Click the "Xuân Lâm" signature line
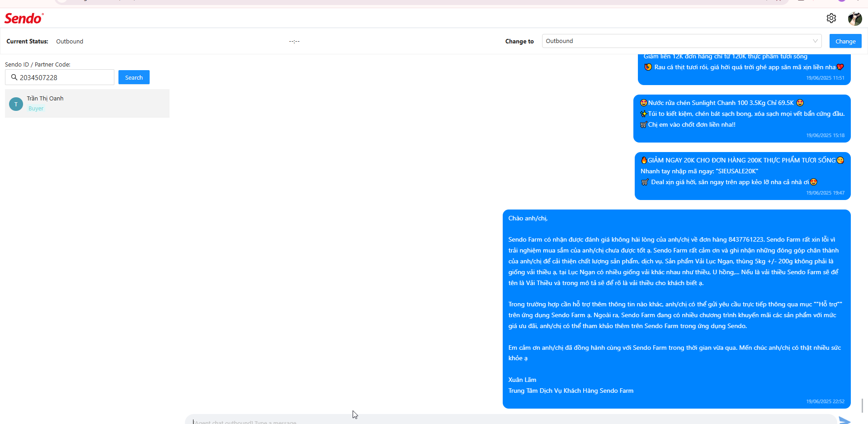 coord(522,380)
